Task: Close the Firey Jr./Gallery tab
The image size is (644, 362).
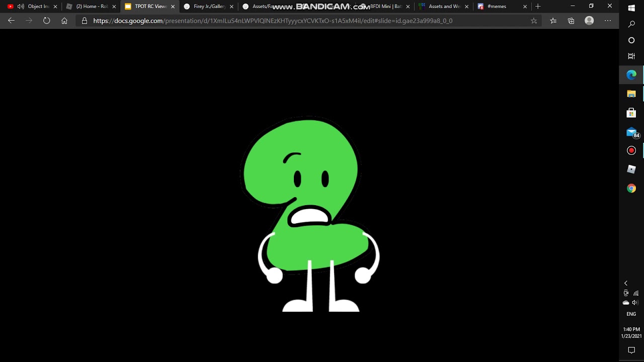Action: (x=232, y=7)
